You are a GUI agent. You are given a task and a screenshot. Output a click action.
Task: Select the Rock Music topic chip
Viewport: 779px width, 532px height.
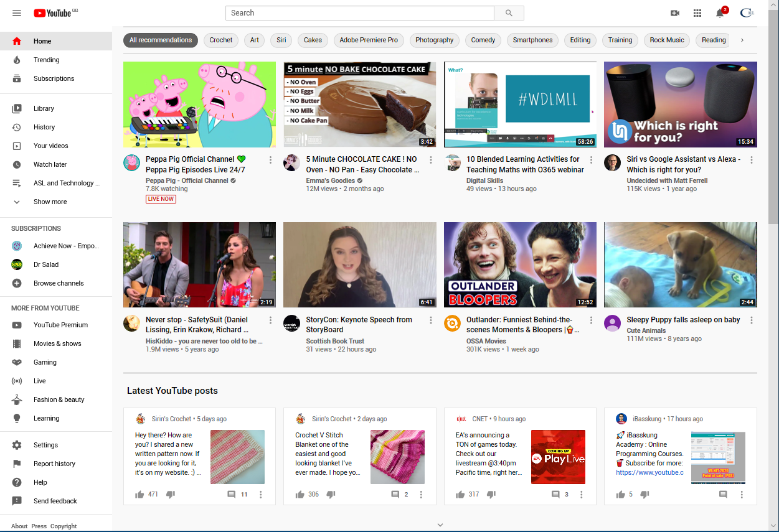tap(667, 40)
